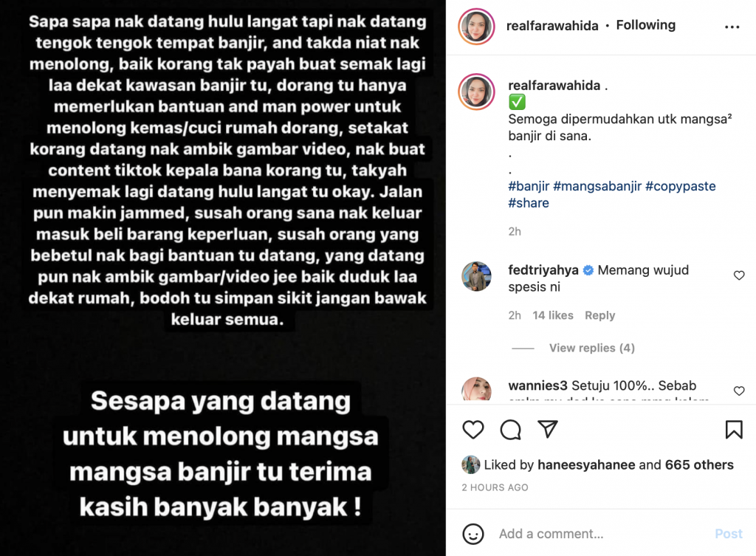View the 665 others who liked
The height and width of the screenshot is (556, 756).
point(699,465)
